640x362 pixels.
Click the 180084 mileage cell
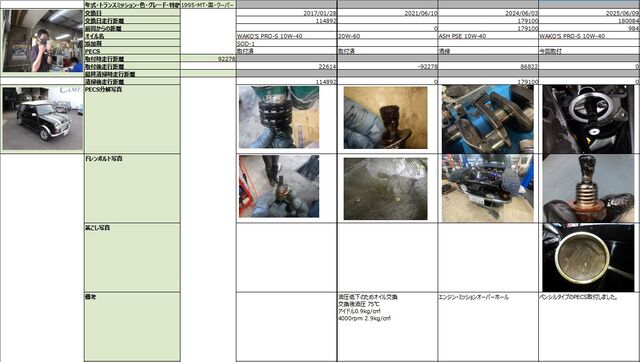(x=589, y=20)
